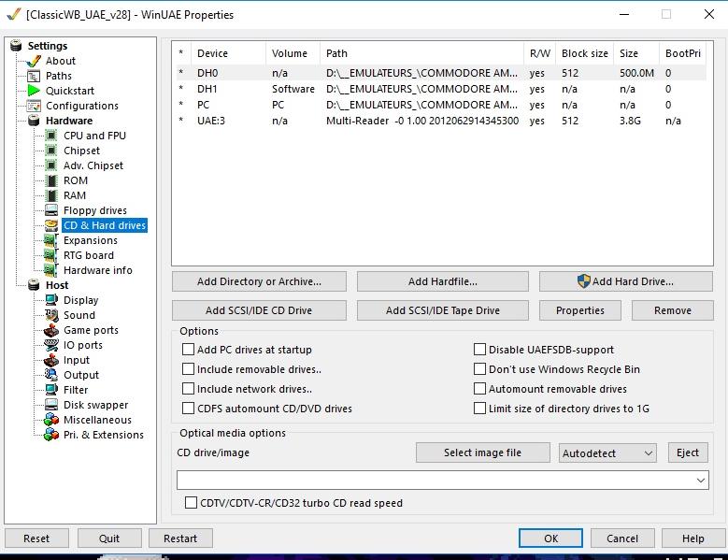Select the UAE:3 Multi-Reader row

coord(441,121)
